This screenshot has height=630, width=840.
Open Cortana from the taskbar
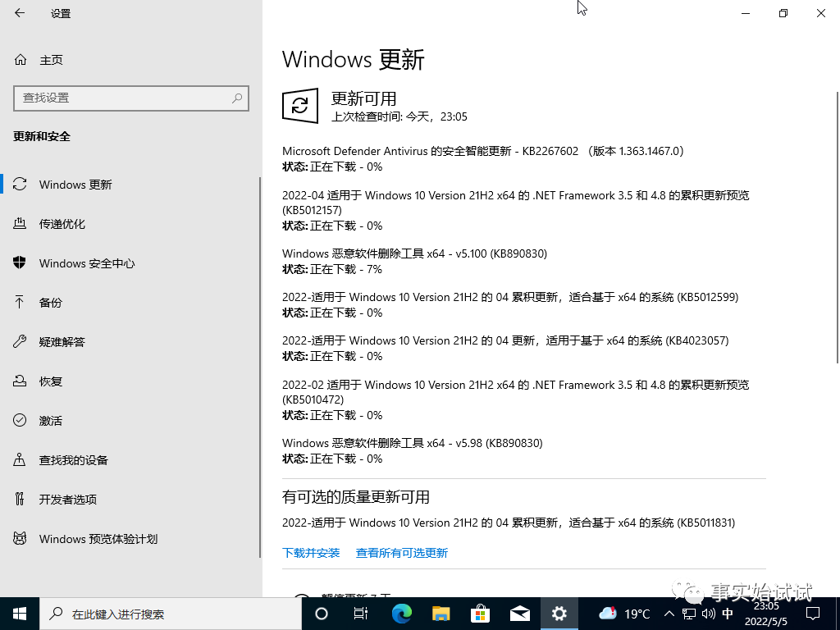click(322, 614)
